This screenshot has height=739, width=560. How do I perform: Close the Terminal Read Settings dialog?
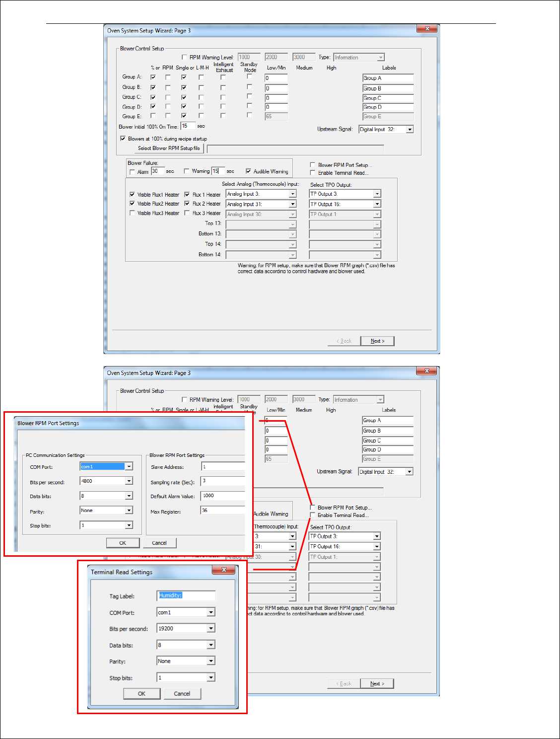(x=224, y=570)
